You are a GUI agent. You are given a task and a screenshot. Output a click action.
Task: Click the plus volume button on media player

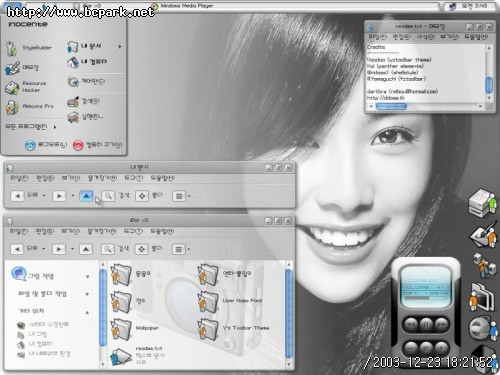tap(441, 348)
